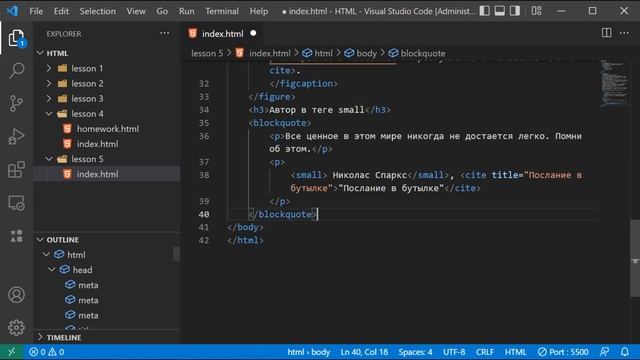Viewport: 640px width, 360px height.
Task: Open the Manage gear icon
Action: coord(16,327)
